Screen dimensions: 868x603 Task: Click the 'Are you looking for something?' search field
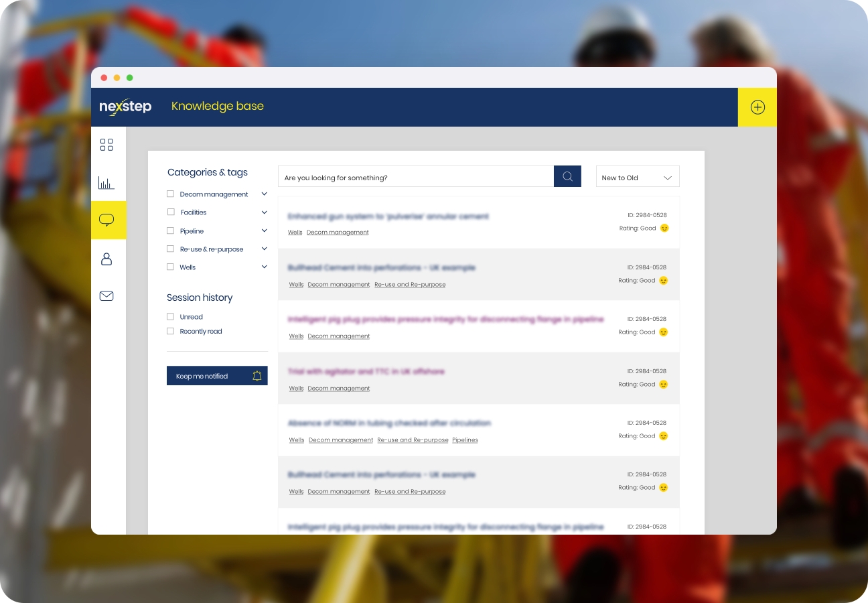point(415,177)
